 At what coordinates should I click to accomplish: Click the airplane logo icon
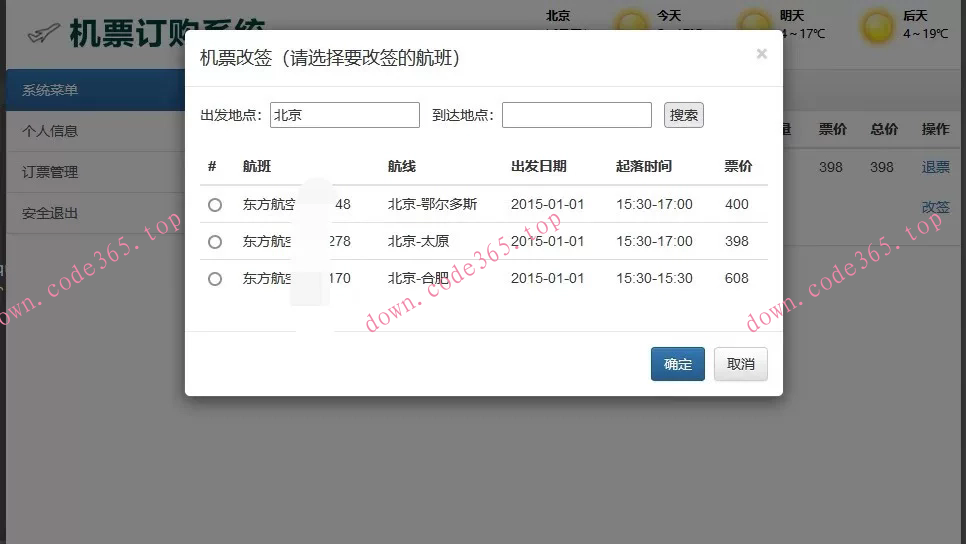pos(44,33)
